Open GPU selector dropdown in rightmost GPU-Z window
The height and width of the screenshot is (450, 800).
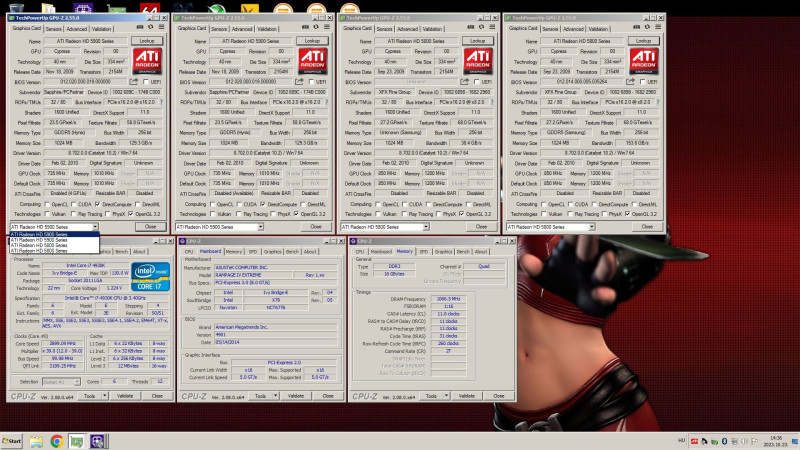(591, 227)
